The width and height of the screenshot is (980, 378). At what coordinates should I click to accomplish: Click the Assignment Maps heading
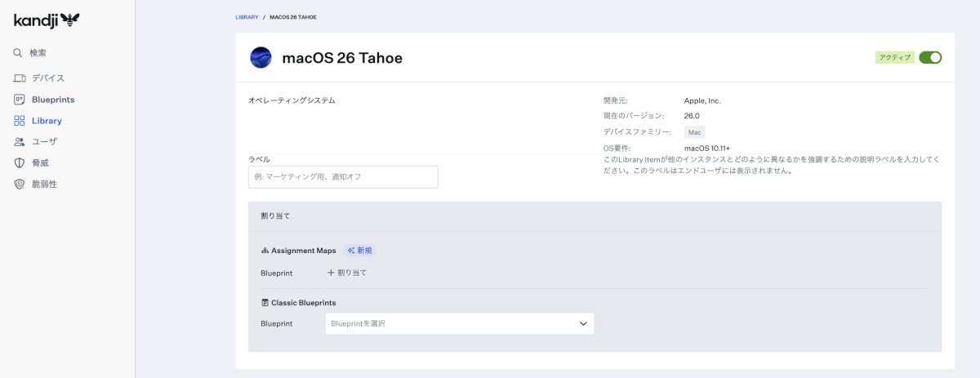pos(303,251)
